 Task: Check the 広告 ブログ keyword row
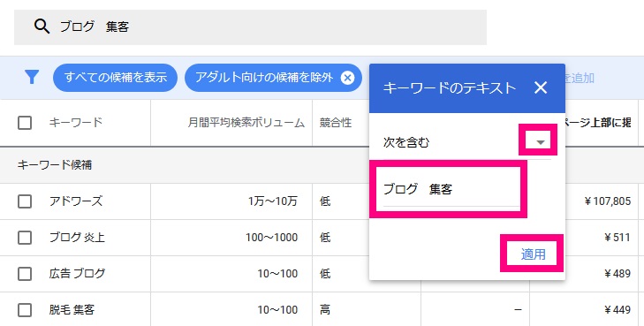pyautogui.click(x=25, y=274)
